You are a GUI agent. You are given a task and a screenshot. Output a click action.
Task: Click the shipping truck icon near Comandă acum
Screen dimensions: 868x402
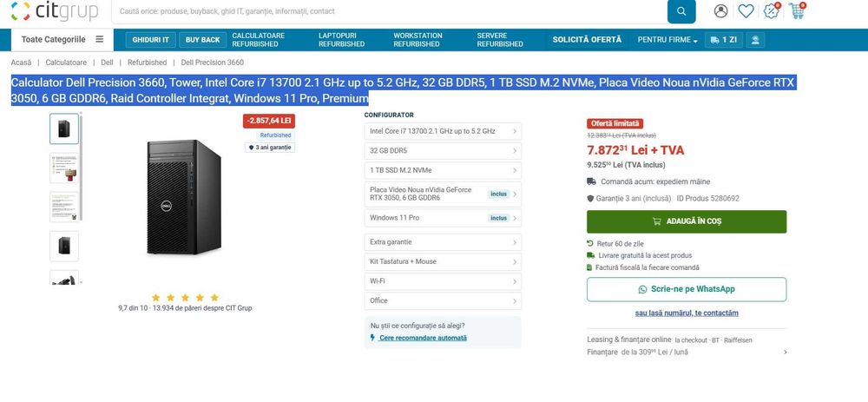(591, 181)
